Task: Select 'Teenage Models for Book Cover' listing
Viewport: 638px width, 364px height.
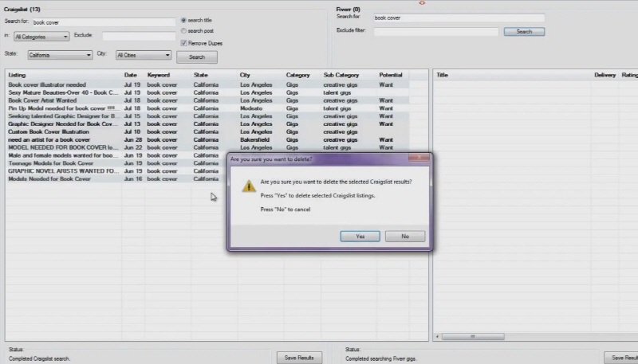Action: coord(51,163)
